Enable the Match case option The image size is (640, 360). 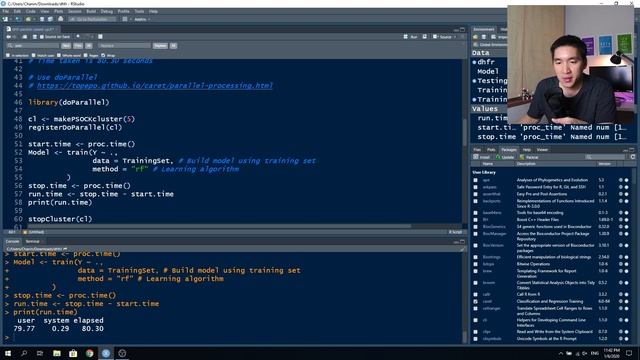tap(33, 55)
